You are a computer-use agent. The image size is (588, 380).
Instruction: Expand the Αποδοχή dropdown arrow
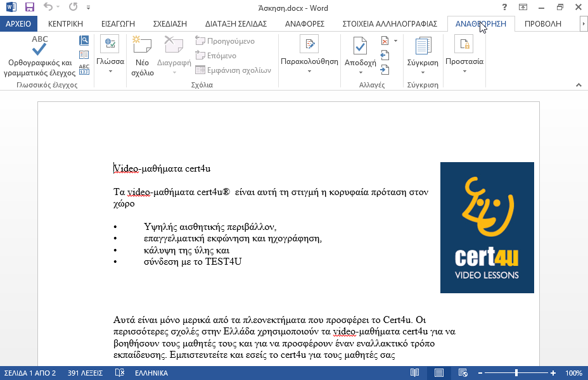pyautogui.click(x=361, y=72)
